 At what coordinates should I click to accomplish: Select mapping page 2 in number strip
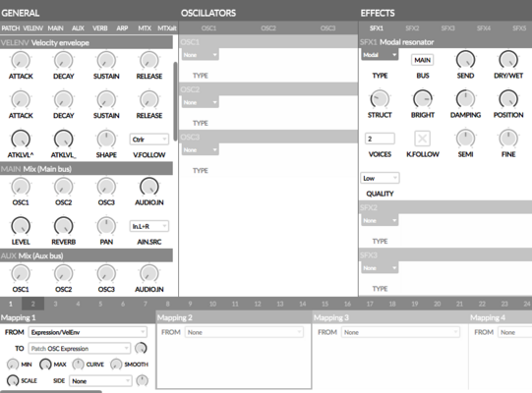point(32,304)
